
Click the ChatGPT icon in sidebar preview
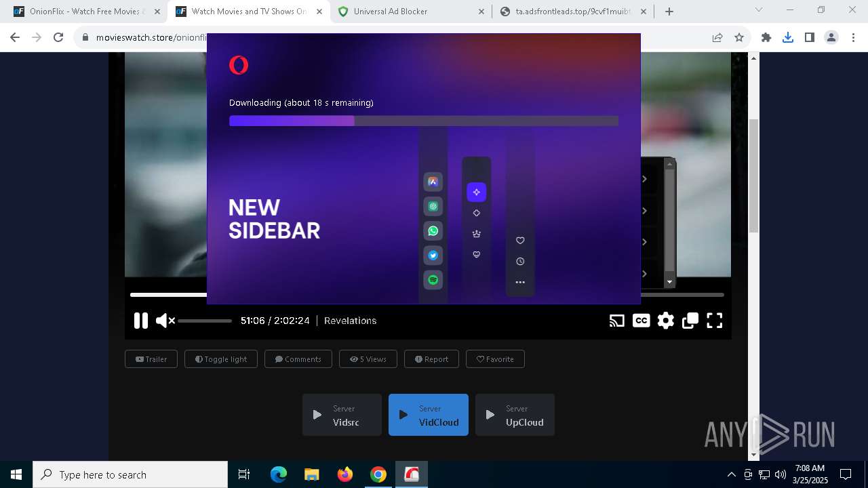click(433, 207)
